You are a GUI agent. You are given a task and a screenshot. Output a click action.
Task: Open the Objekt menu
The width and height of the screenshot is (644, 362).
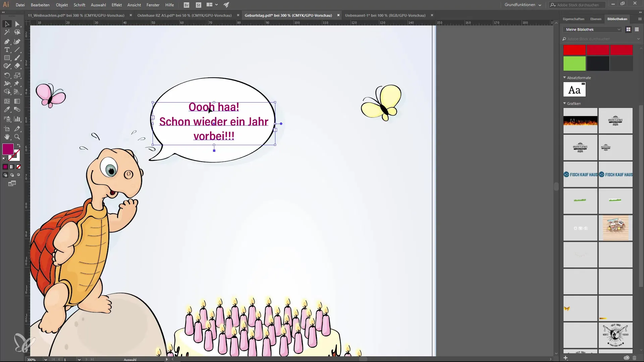62,5
